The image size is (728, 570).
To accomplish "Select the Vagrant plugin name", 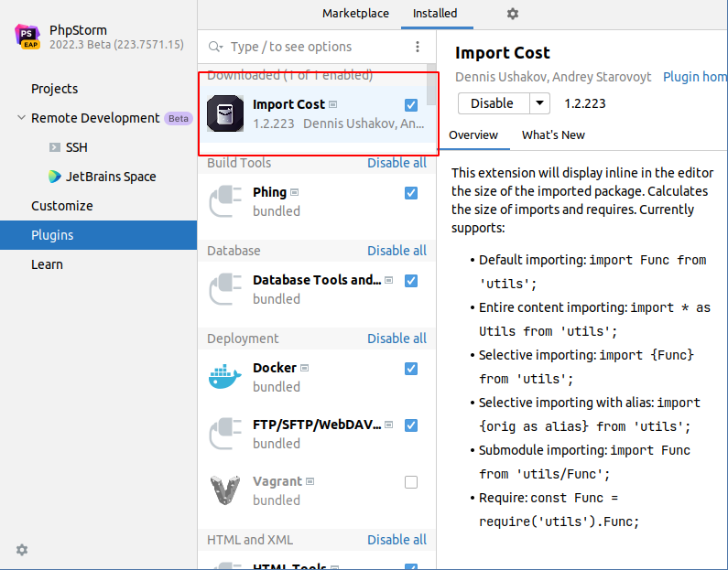I will pyautogui.click(x=277, y=481).
